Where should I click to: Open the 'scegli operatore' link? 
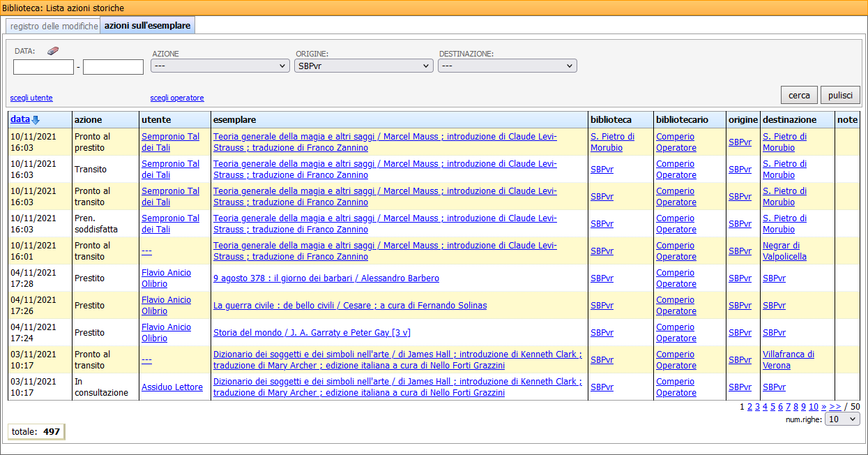(x=176, y=98)
